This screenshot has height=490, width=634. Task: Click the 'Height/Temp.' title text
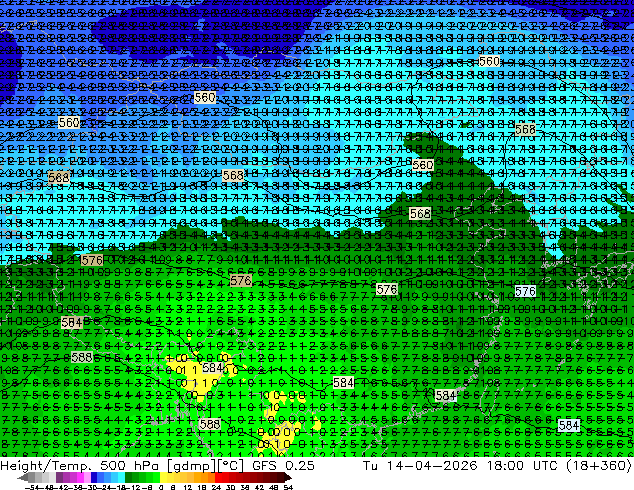(47, 466)
